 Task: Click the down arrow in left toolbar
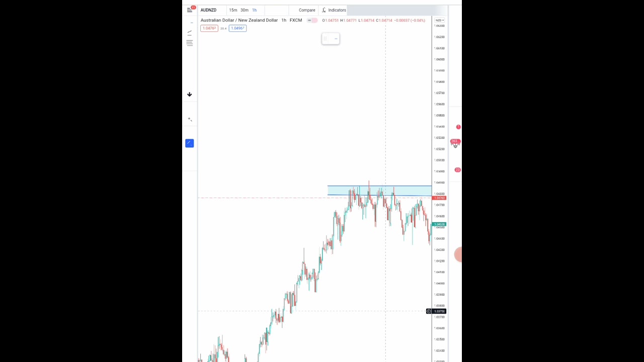click(190, 95)
